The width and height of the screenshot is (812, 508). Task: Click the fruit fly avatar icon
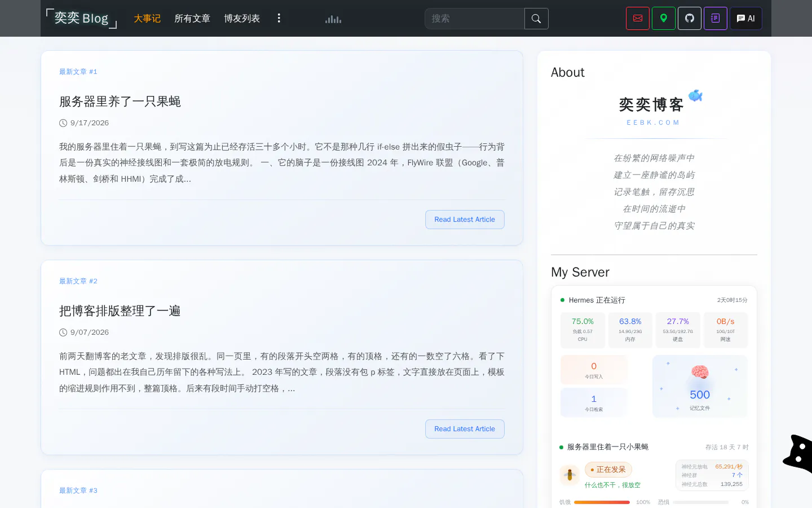(570, 475)
